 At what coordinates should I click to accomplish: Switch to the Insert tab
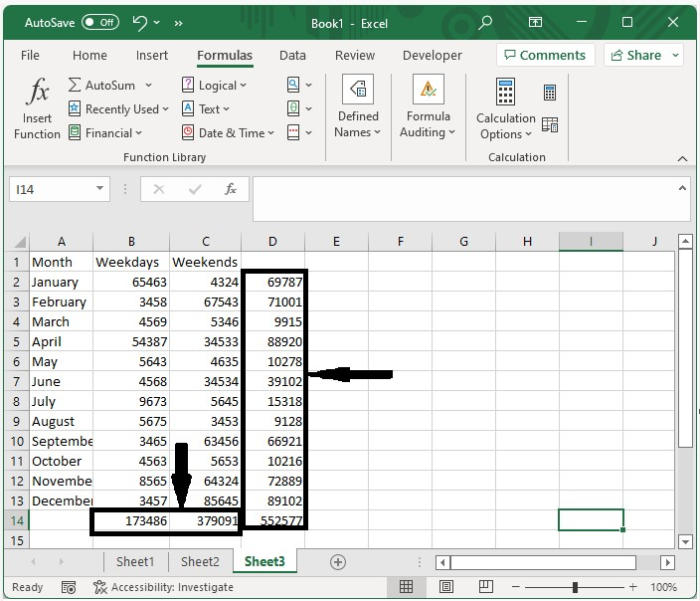tap(152, 55)
